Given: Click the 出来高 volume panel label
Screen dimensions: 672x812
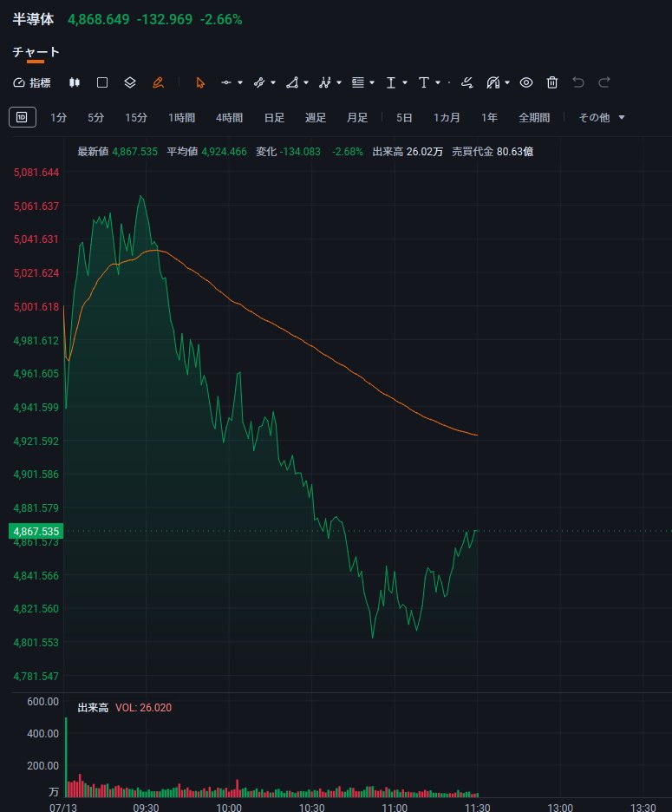Looking at the screenshot, I should pyautogui.click(x=93, y=707).
